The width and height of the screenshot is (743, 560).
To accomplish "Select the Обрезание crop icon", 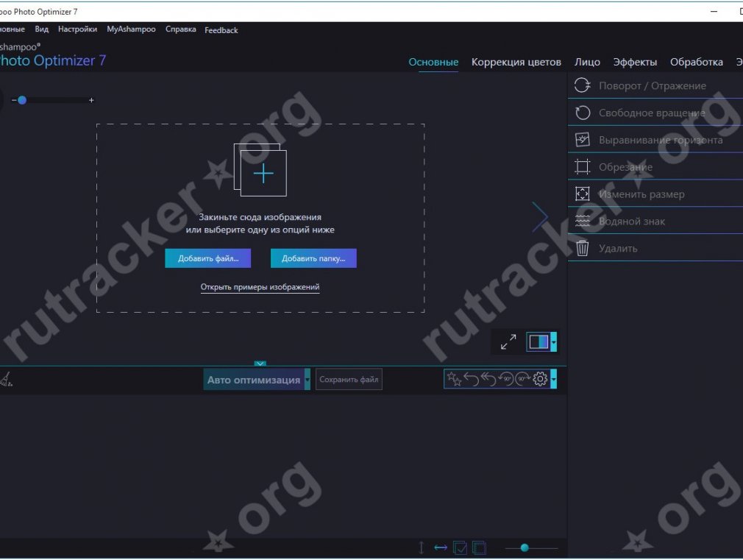I will [x=583, y=166].
